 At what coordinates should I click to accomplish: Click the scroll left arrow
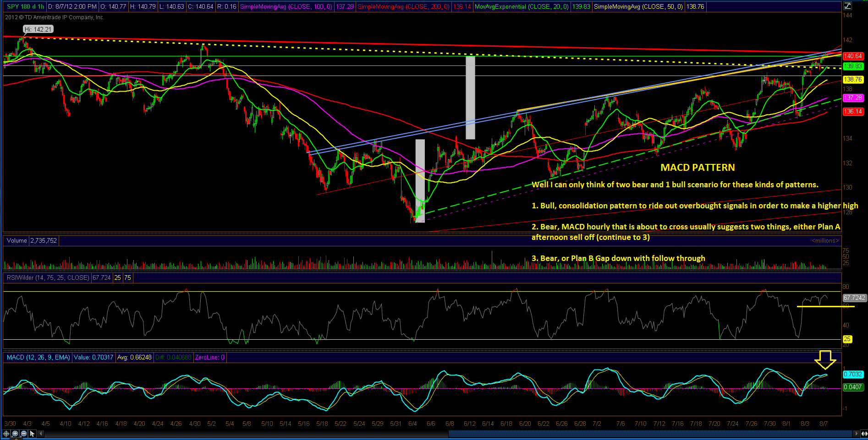click(x=41, y=434)
